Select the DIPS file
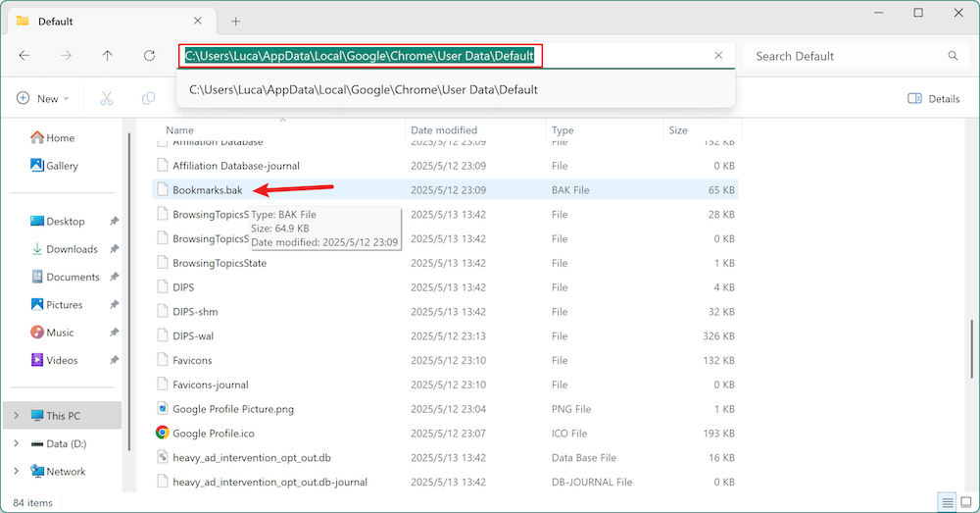This screenshot has width=980, height=513. pyautogui.click(x=445, y=287)
